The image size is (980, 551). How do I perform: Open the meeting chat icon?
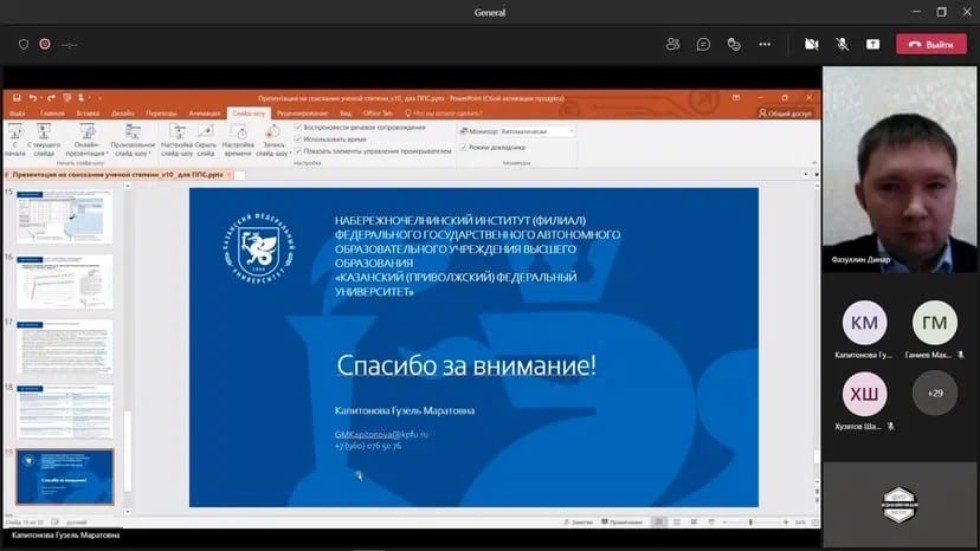[704, 44]
